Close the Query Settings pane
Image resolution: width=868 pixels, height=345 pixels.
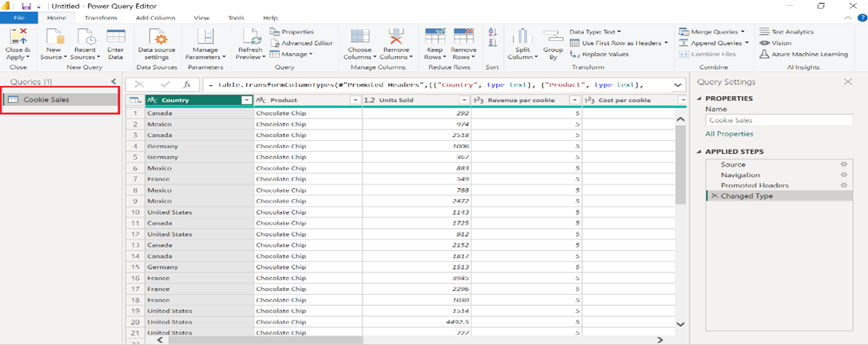click(847, 81)
